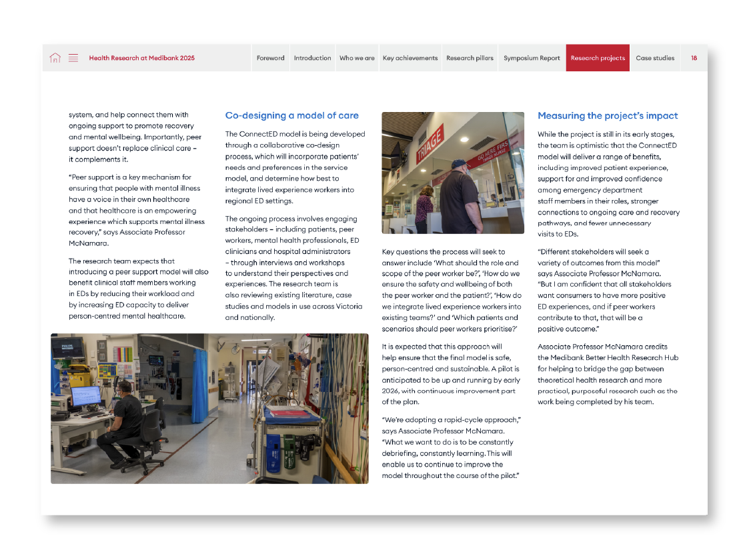Click the quote starting "Peer support is a key mechanism"
The height and width of the screenshot is (560, 747).
pyautogui.click(x=137, y=210)
